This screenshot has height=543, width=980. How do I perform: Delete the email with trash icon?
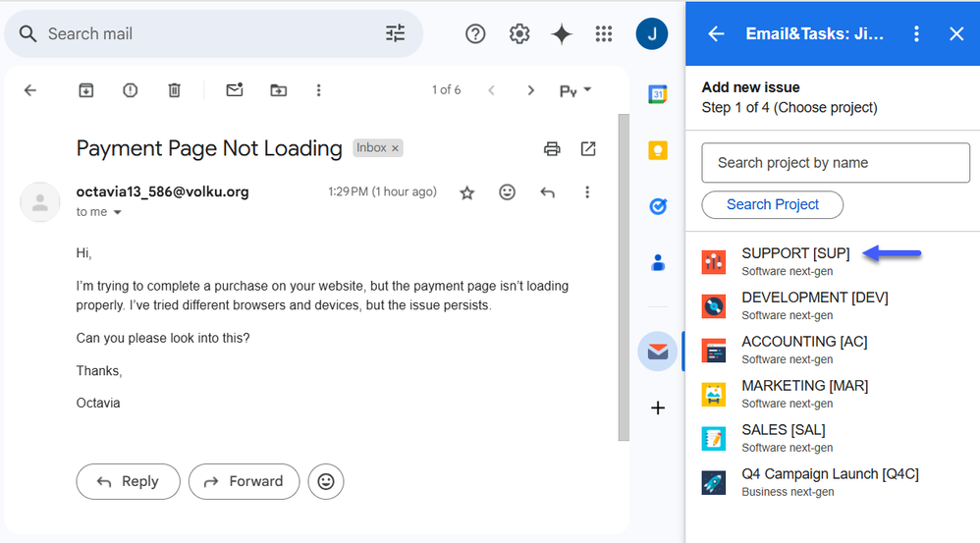[x=175, y=90]
